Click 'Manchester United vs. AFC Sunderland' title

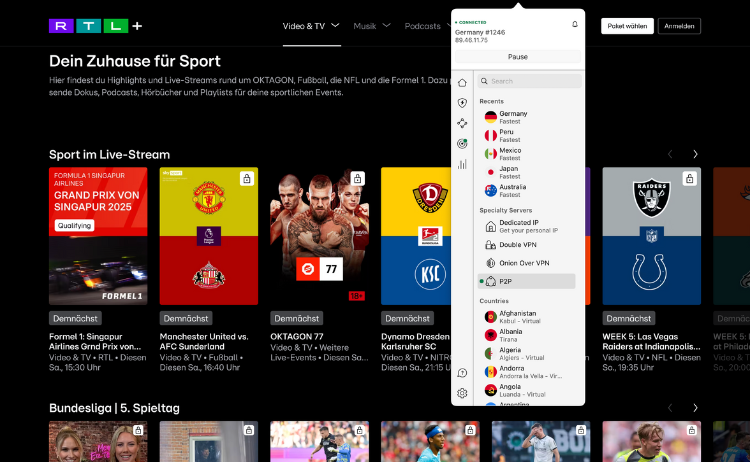[204, 341]
